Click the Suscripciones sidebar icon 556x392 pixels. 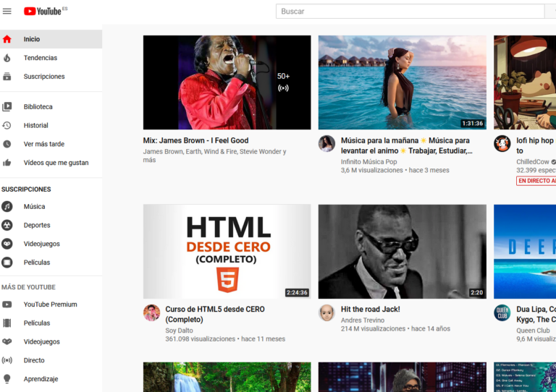click(7, 77)
